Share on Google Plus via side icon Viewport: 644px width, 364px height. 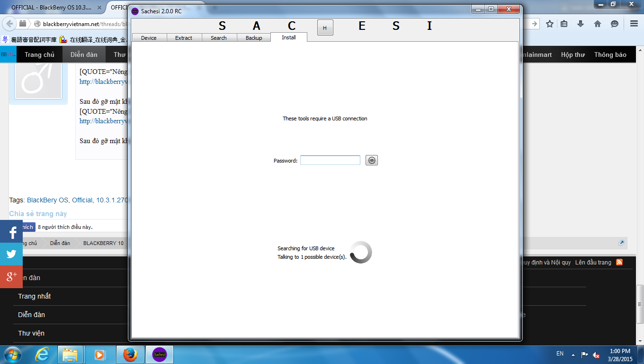pyautogui.click(x=11, y=277)
